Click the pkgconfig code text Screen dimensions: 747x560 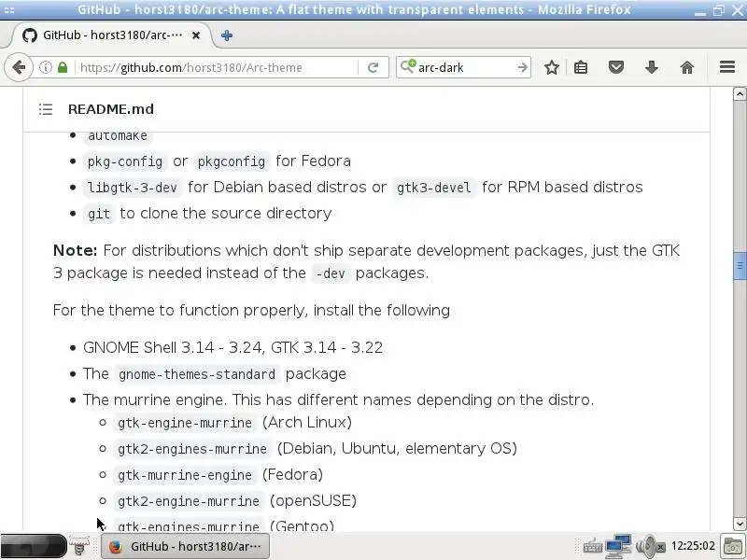pyautogui.click(x=231, y=161)
